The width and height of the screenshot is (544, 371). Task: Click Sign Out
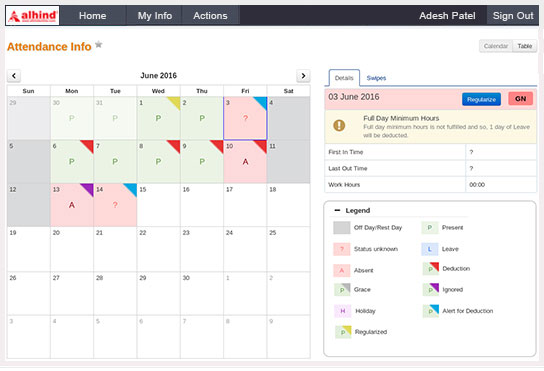tap(513, 16)
